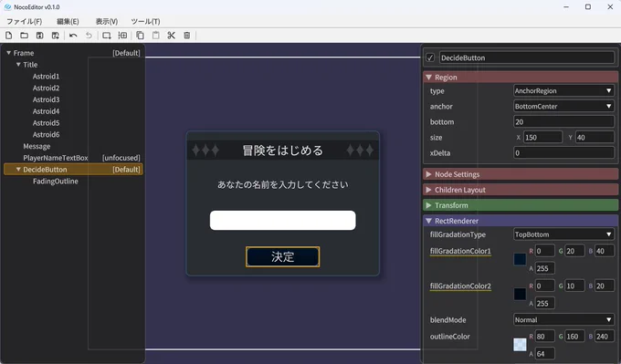Click the size X field
Screen dimensions: 621x364
(x=542, y=137)
